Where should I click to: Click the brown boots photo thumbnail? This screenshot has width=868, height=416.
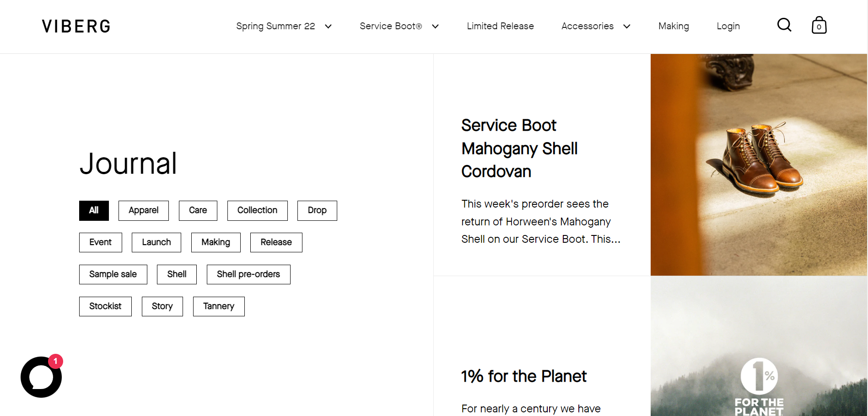click(759, 165)
